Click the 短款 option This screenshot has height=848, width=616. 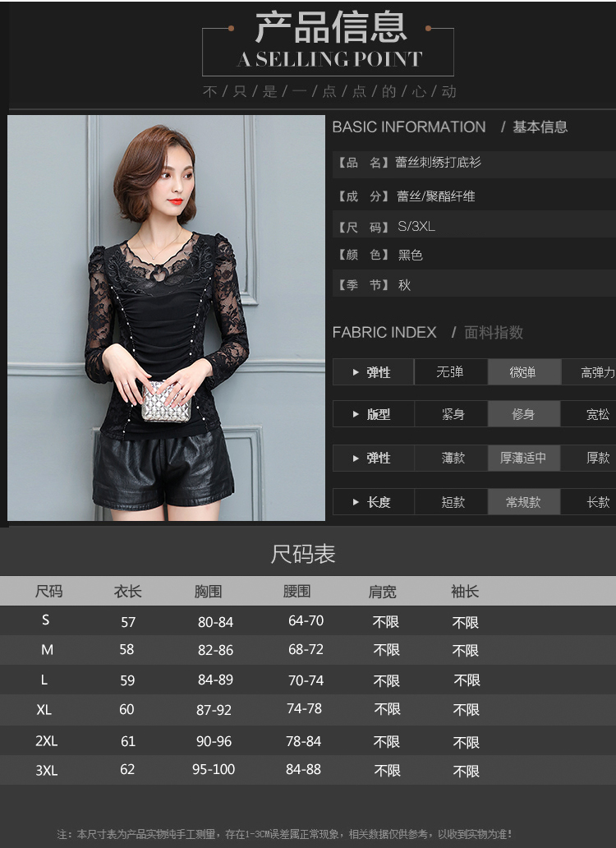tap(453, 502)
